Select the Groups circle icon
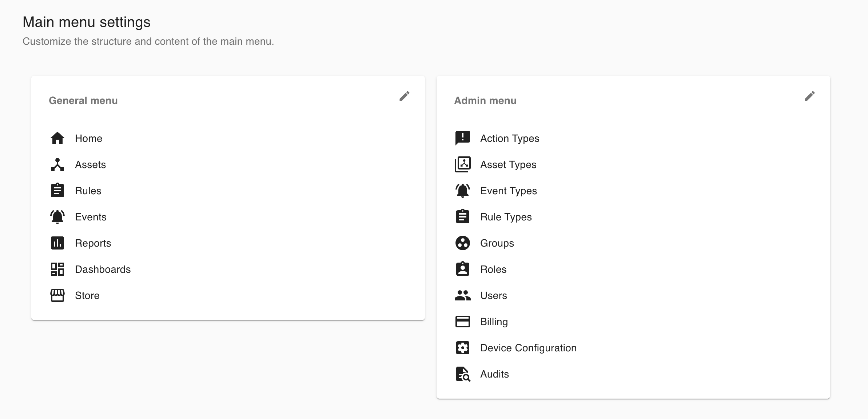Viewport: 868px width, 419px height. [462, 243]
